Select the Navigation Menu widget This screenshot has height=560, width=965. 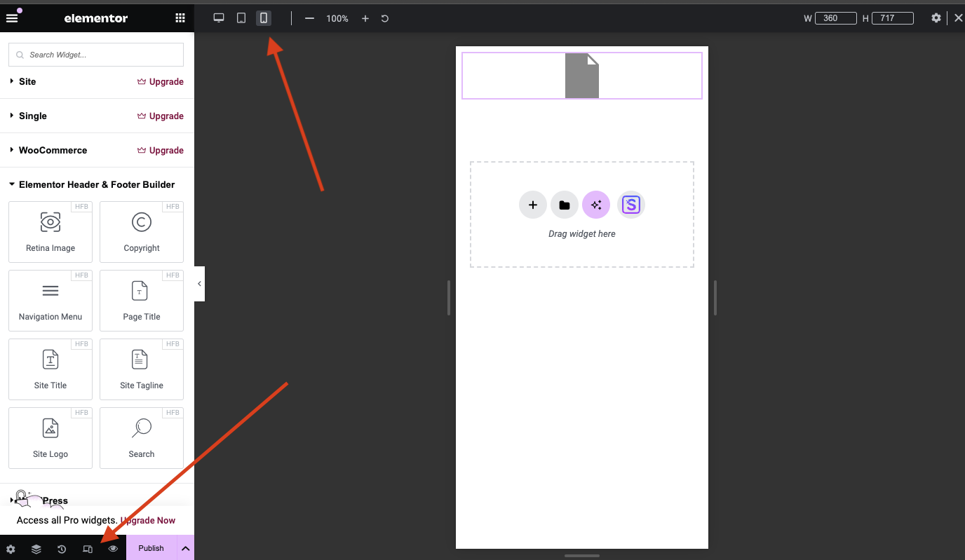tap(50, 300)
